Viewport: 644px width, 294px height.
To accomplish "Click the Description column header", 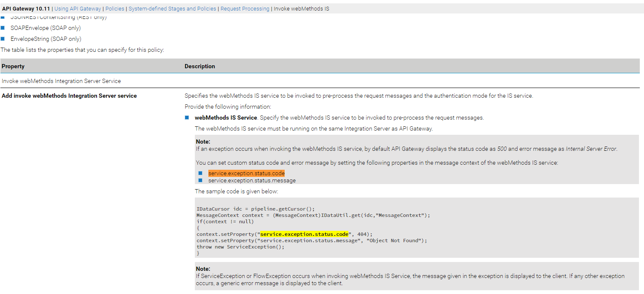I will point(200,66).
